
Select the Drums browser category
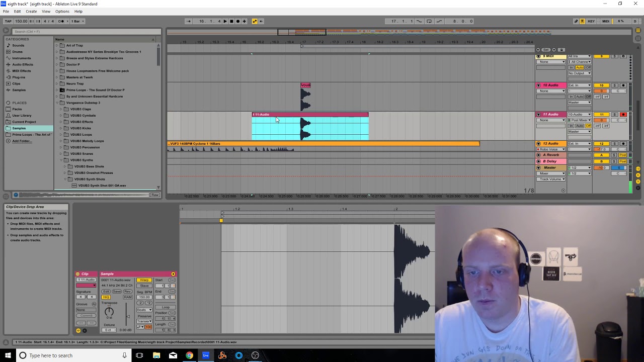(18, 52)
